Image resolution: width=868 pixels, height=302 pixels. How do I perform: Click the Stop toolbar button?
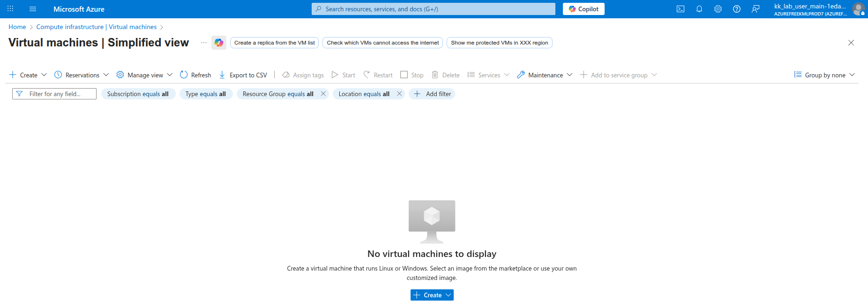(x=412, y=75)
